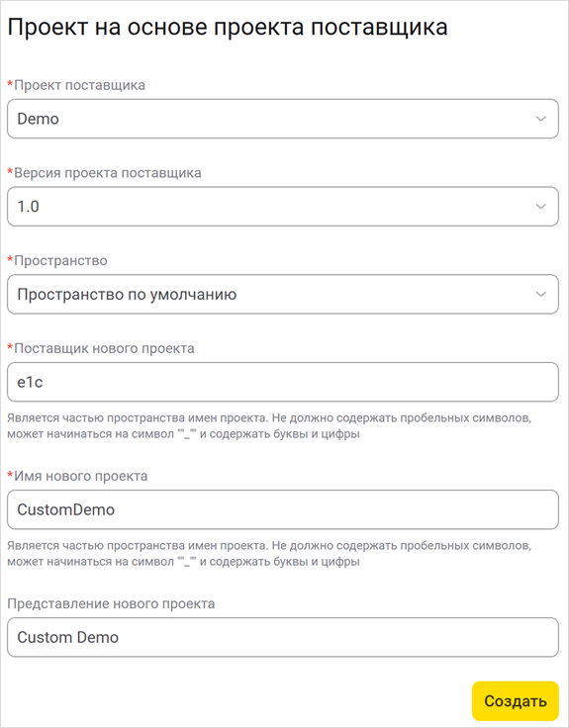Image resolution: width=569 pixels, height=728 pixels.
Task: Open the Проект поставщика combo box showing Demo
Action: click(x=283, y=119)
